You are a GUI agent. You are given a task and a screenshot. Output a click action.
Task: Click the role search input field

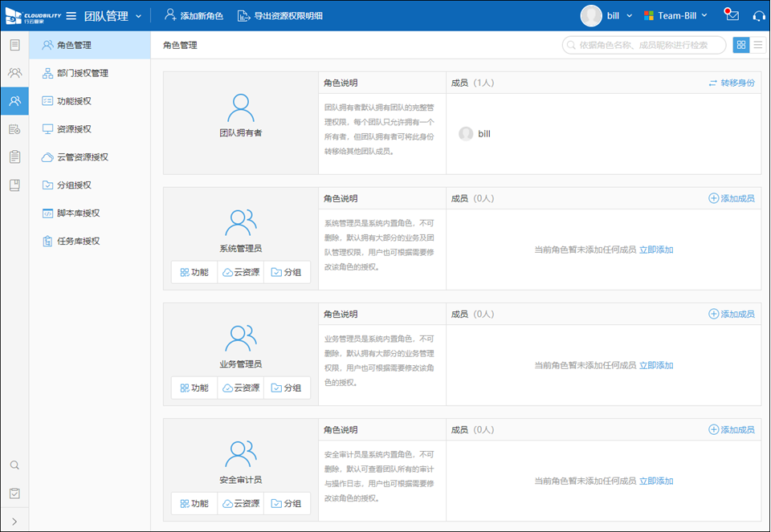tap(647, 45)
